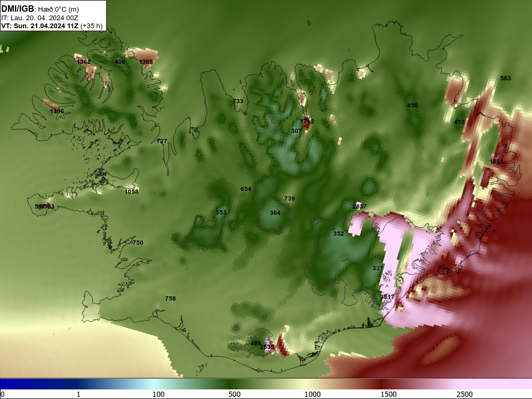Select the 3517 value label
This screenshot has height=399, width=532.
(x=387, y=297)
